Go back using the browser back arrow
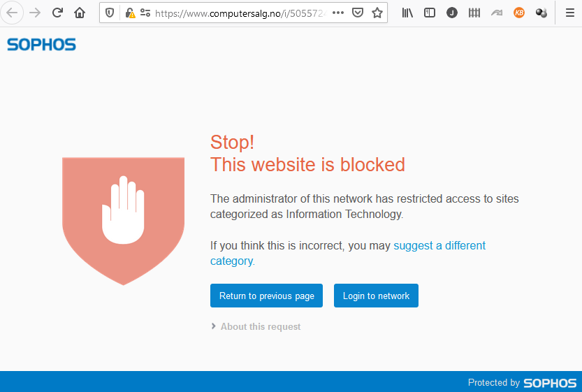Image resolution: width=582 pixels, height=392 pixels. coord(13,13)
